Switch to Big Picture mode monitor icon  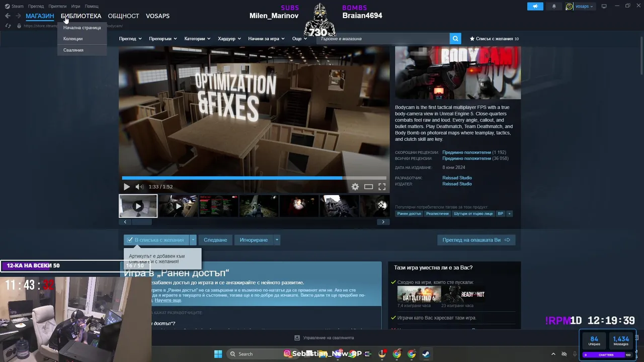click(604, 6)
